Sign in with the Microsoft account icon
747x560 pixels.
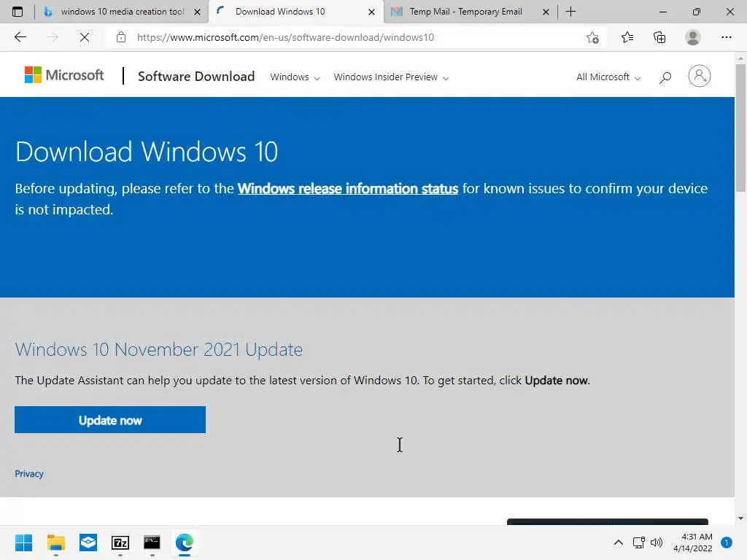(700, 76)
